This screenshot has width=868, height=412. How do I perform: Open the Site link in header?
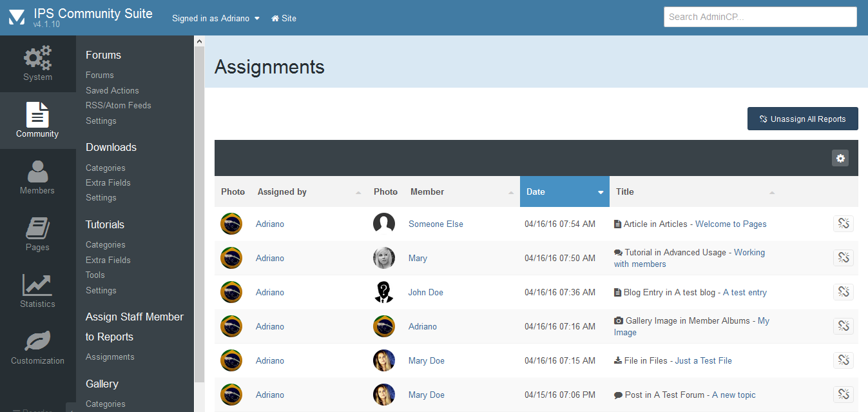[284, 18]
